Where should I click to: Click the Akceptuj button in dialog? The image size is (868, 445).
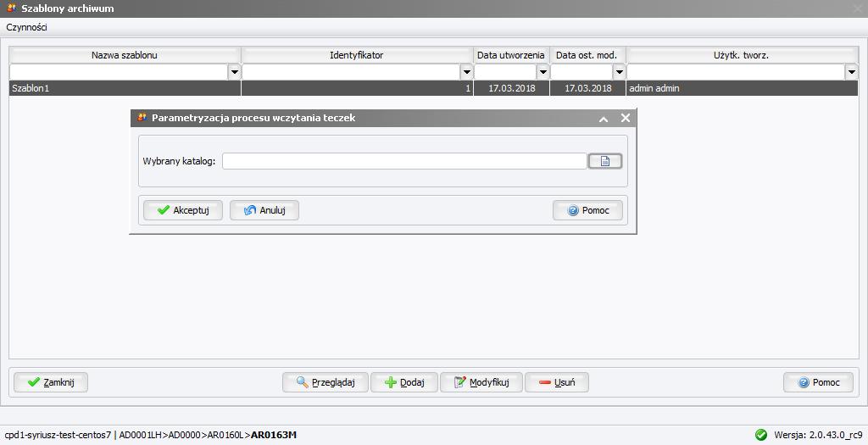[183, 210]
